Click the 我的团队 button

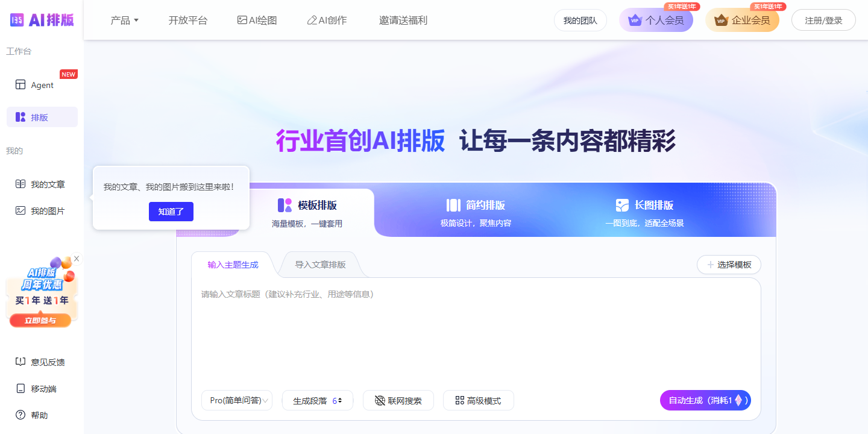pyautogui.click(x=580, y=20)
